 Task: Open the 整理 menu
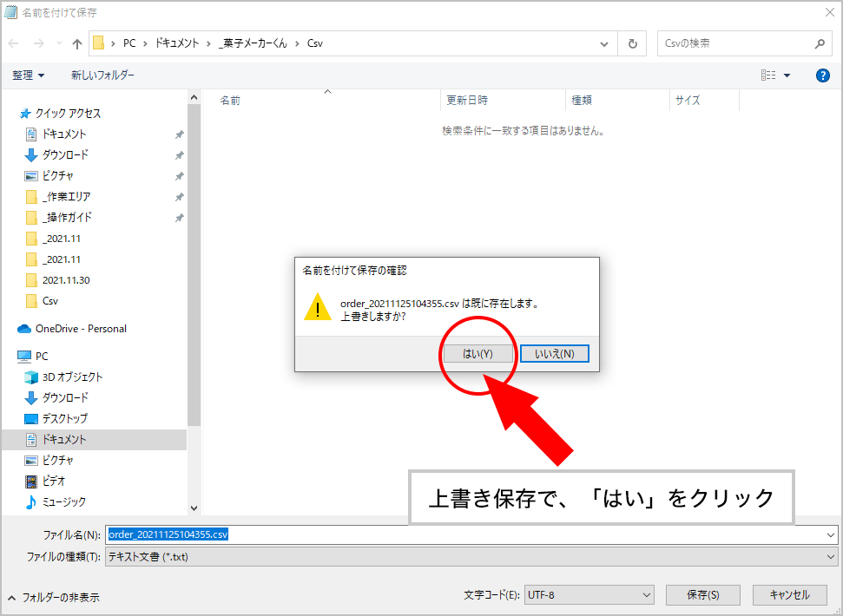point(29,75)
